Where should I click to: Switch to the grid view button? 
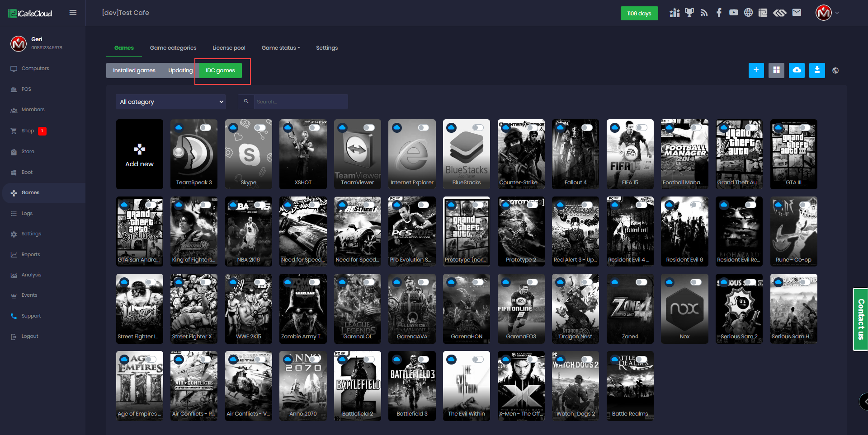coord(776,70)
